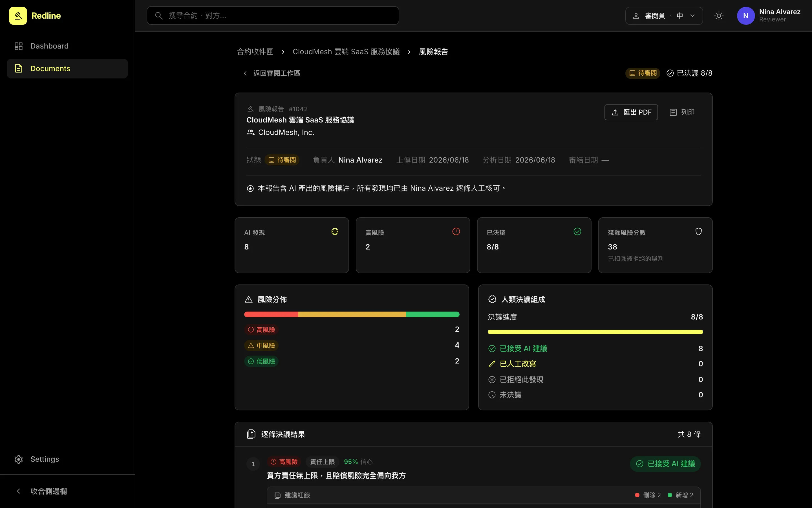Click the 負責人 Nina Alvarez field
The width and height of the screenshot is (812, 508).
coord(348,160)
